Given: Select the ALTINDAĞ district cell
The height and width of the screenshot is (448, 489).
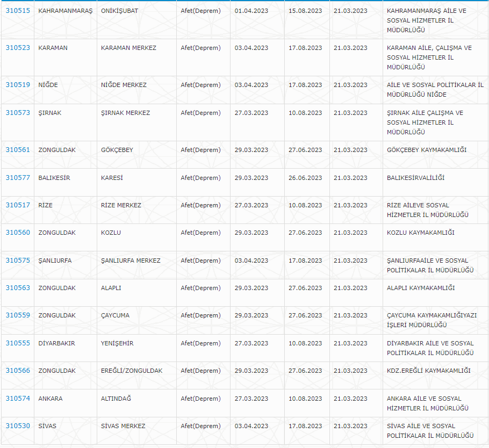Looking at the screenshot, I should [x=116, y=399].
